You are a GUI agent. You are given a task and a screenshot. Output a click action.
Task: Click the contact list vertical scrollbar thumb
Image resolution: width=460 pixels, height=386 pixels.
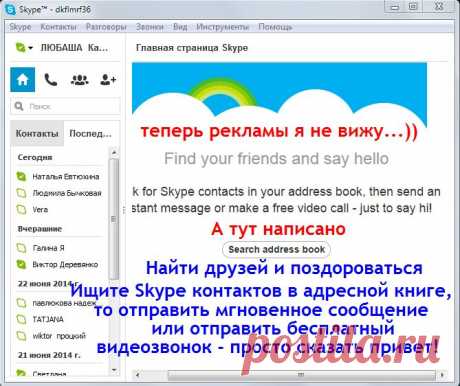pos(114,219)
